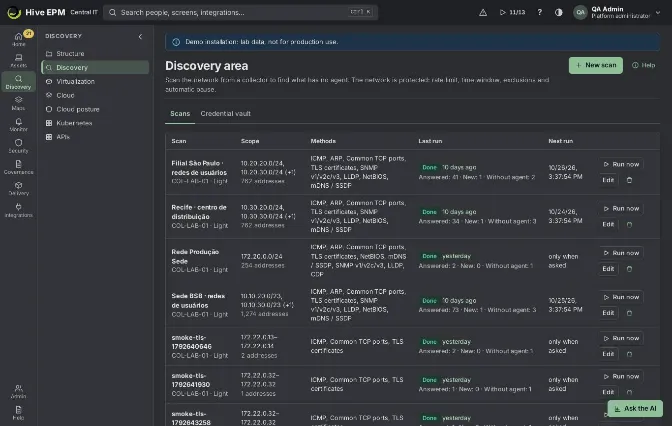Edit the Sede BSB scan

tap(608, 313)
